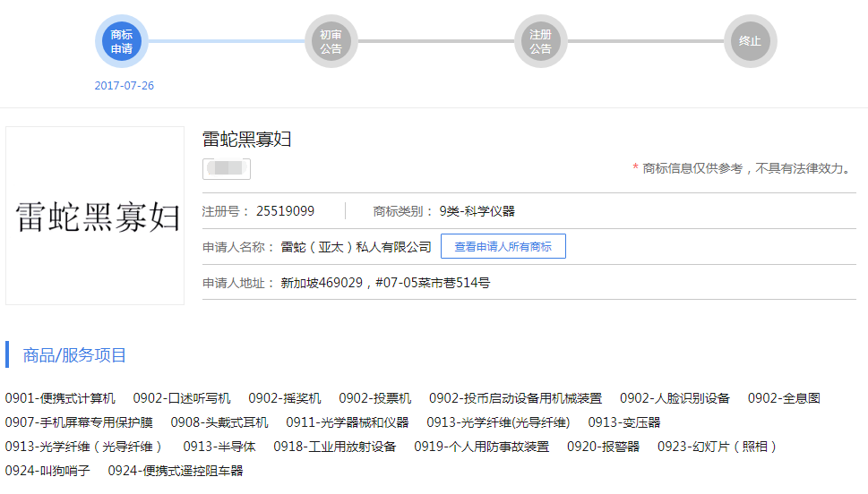Select applicant address 新加坡469029 text
The image size is (868, 494).
[x=385, y=283]
